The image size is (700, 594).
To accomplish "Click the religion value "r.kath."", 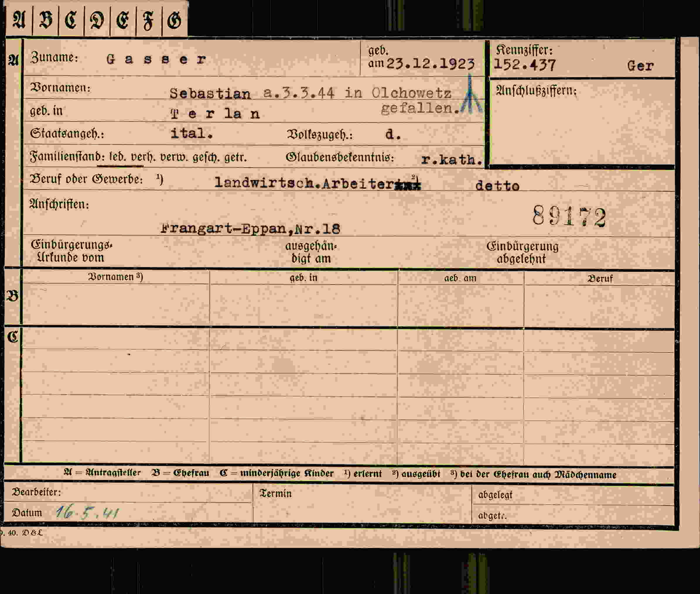I will [452, 160].
